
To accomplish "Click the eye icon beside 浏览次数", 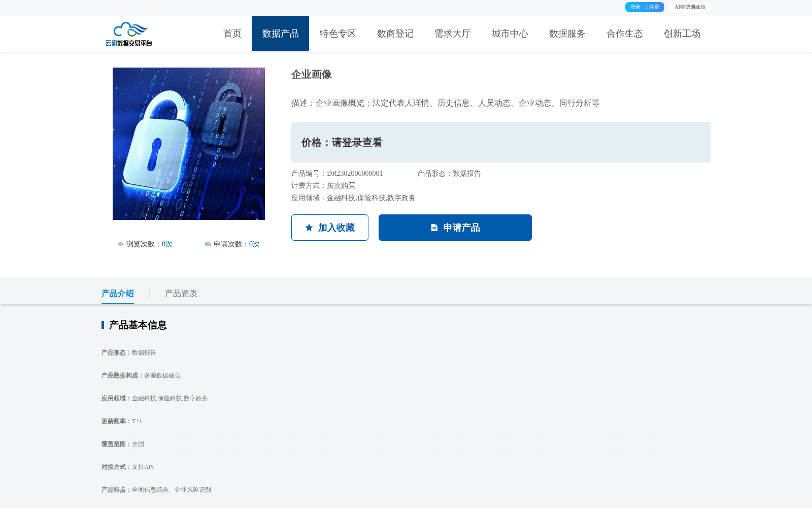I will coord(121,244).
